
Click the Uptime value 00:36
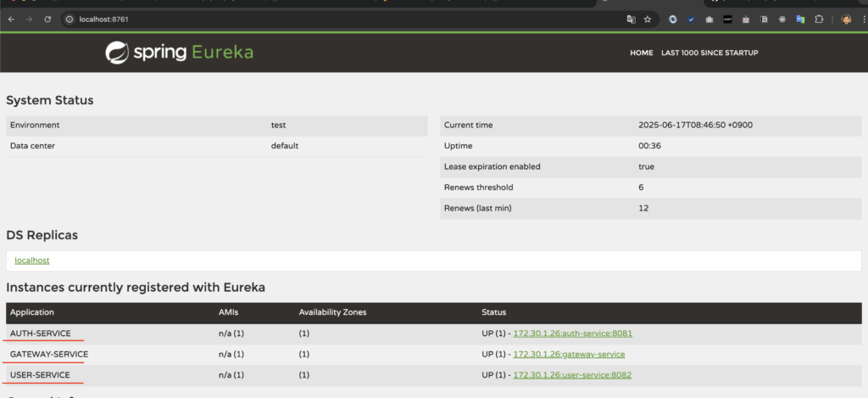coord(650,146)
